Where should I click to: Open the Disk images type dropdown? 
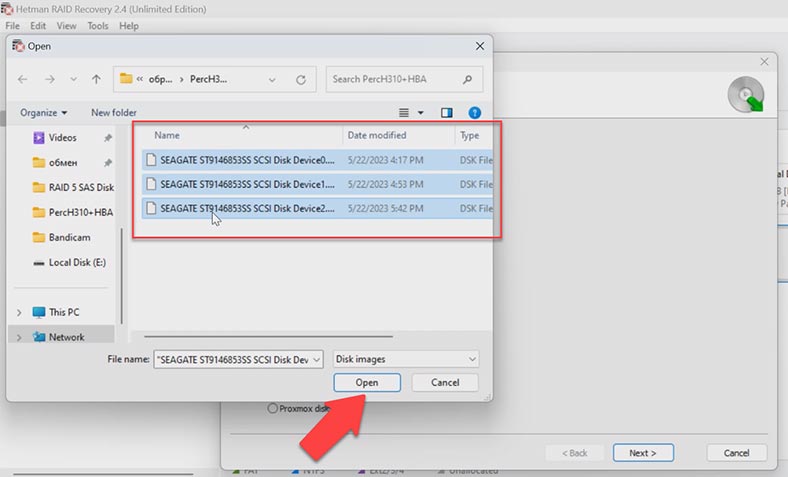406,359
